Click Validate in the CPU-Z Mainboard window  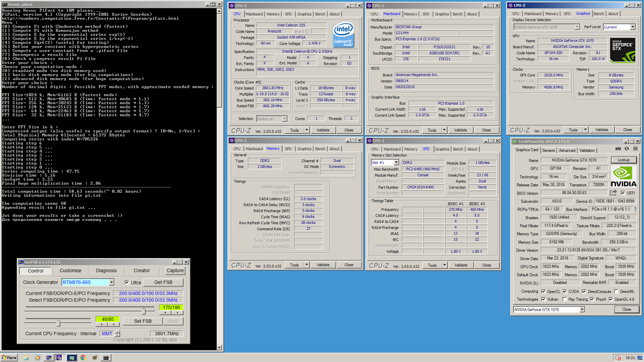coord(461,130)
